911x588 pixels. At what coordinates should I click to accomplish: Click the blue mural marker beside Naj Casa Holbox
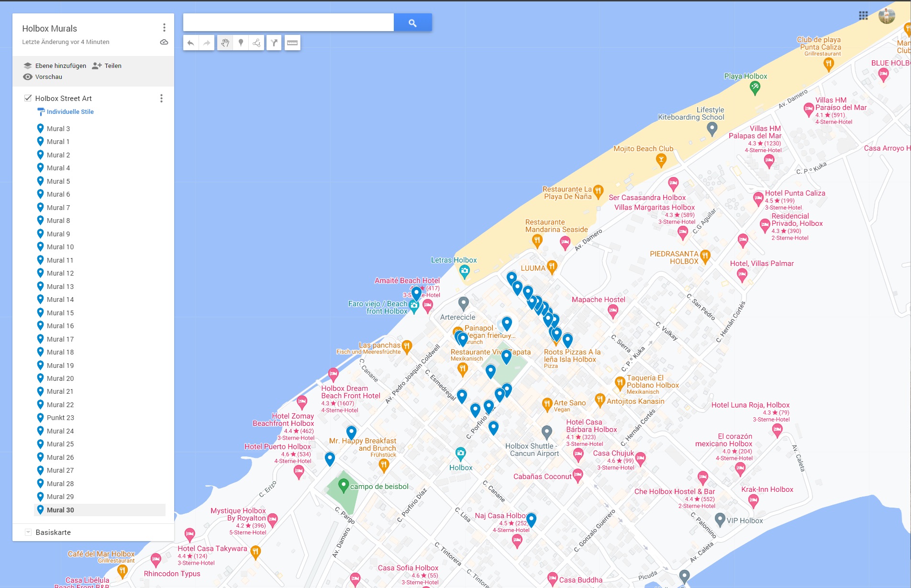(531, 520)
